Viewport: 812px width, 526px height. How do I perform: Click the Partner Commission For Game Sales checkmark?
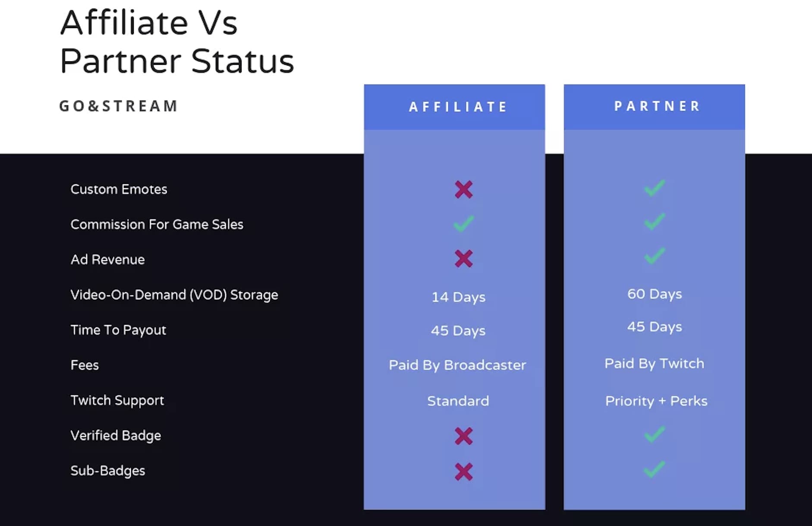coord(654,222)
